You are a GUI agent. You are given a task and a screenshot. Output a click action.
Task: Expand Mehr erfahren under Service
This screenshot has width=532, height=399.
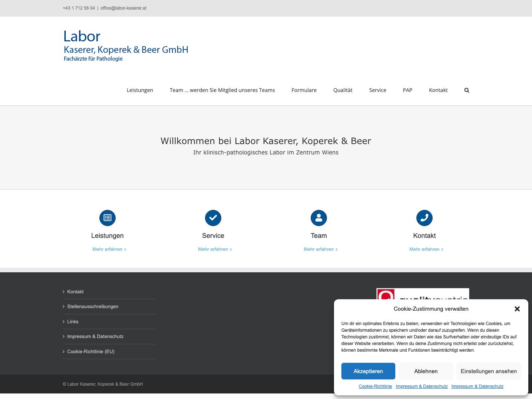213,249
